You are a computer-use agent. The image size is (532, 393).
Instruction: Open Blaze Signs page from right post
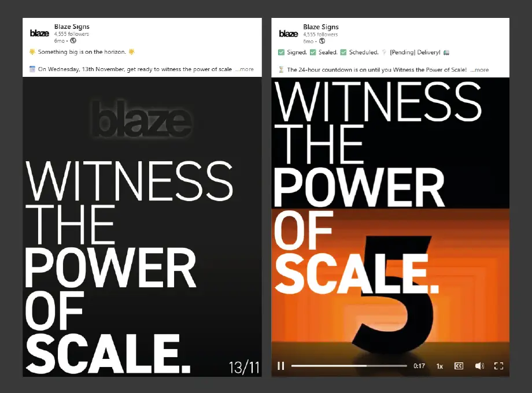click(321, 27)
